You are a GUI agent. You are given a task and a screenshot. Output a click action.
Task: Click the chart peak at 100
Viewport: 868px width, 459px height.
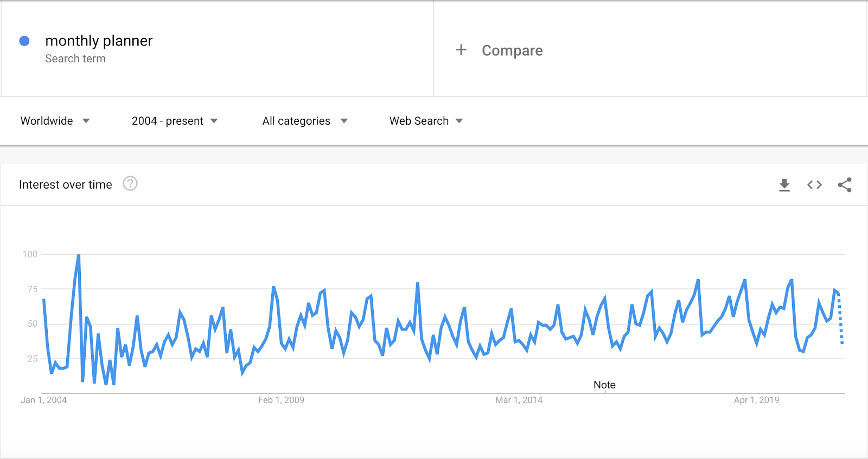click(x=79, y=255)
